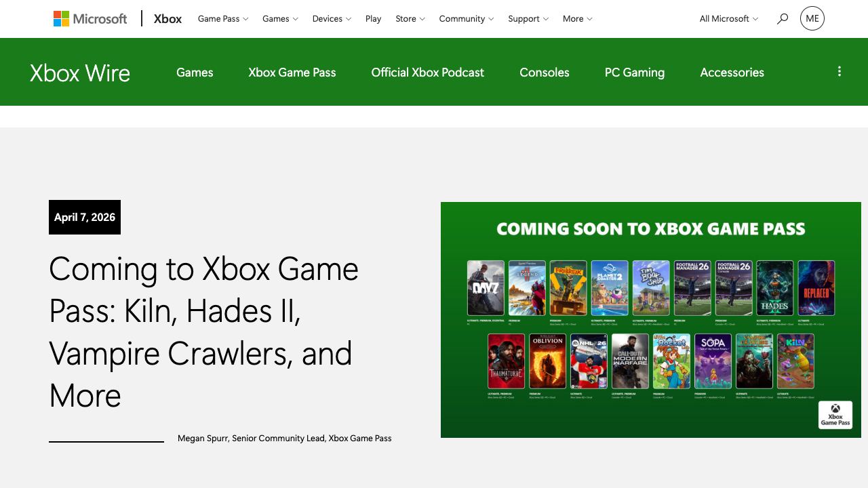Go to Xbox Wire home title

(x=80, y=73)
